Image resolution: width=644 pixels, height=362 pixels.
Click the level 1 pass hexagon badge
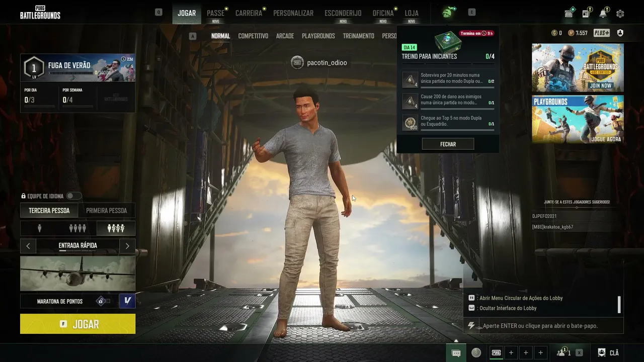click(x=34, y=68)
